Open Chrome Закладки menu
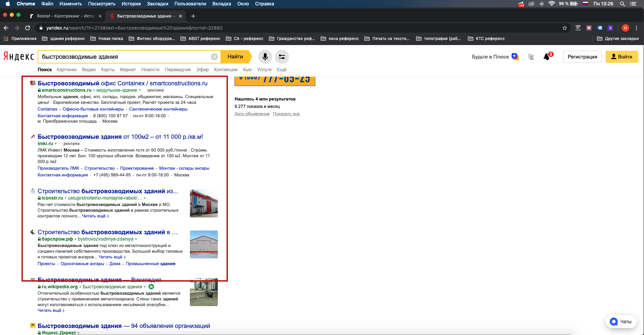 [158, 4]
